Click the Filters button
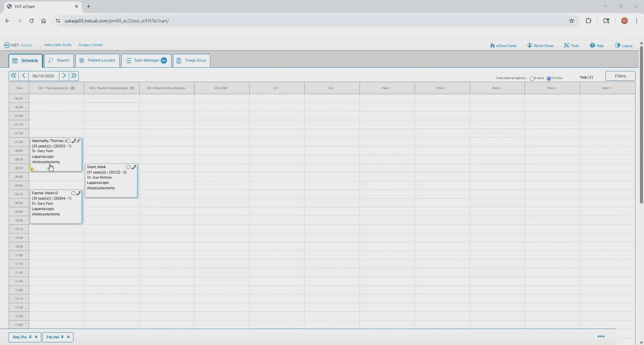 (620, 76)
